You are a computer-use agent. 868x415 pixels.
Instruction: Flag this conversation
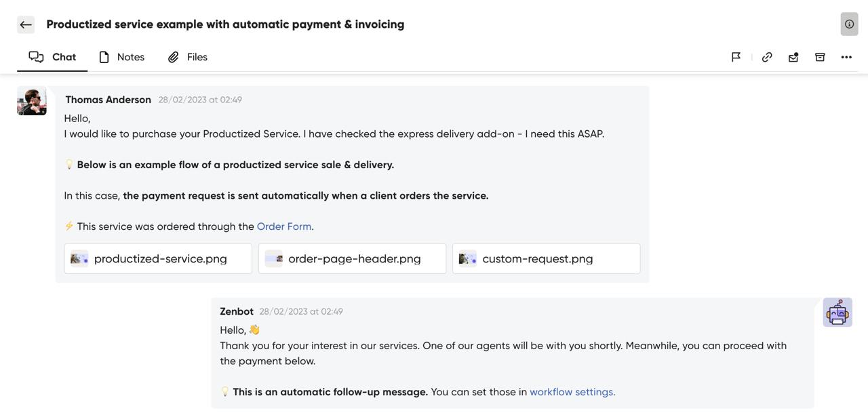[x=736, y=57]
